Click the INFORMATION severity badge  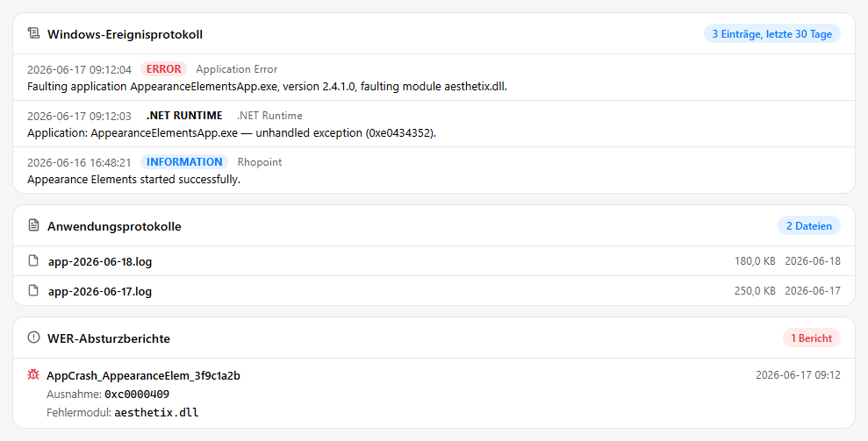(x=183, y=161)
